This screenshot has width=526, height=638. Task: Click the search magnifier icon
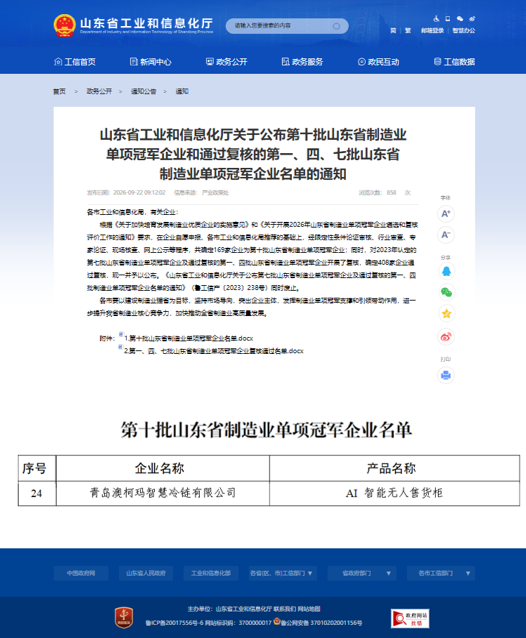pyautogui.click(x=336, y=26)
